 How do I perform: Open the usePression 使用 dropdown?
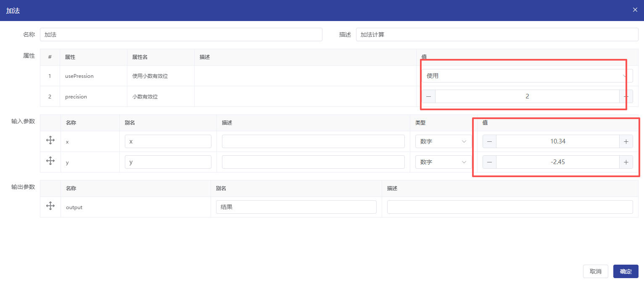(527, 76)
